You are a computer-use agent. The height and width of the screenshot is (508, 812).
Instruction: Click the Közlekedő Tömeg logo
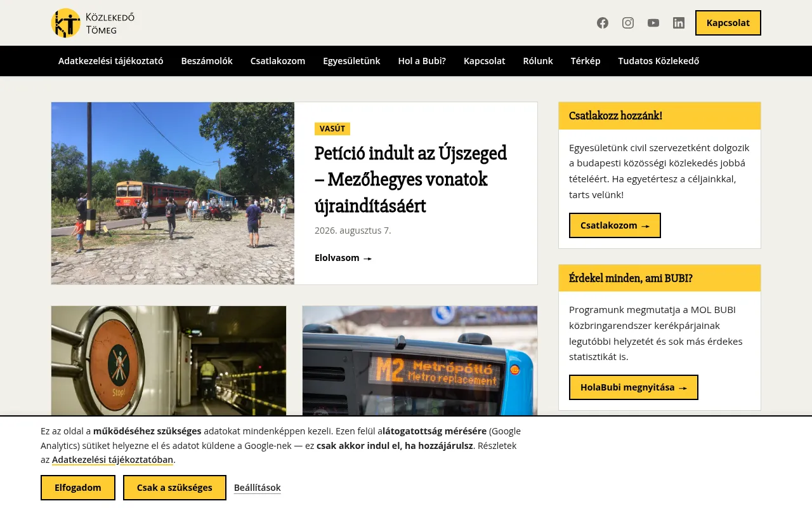tap(93, 23)
